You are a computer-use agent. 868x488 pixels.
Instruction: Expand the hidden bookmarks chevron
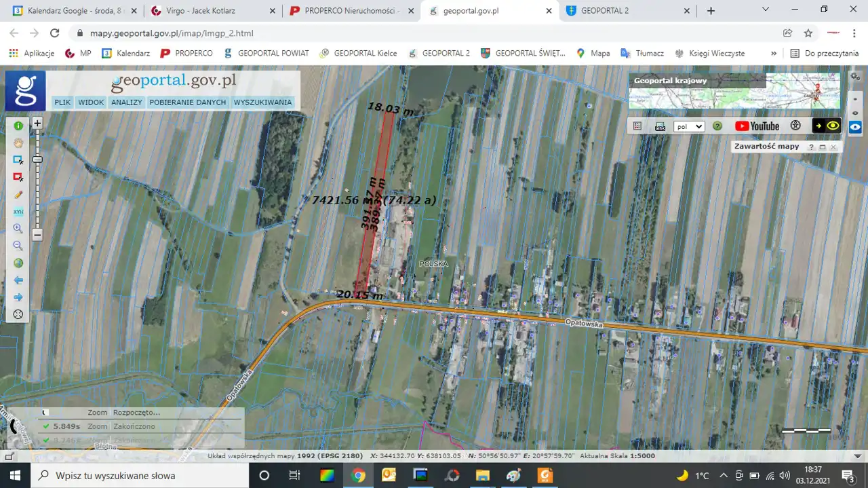(774, 53)
